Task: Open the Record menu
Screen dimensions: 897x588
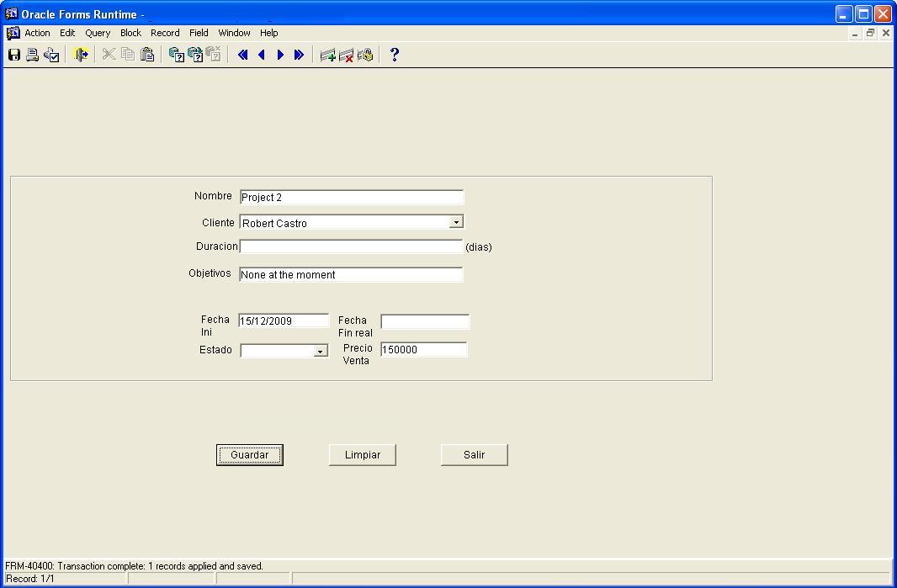Action: pyautogui.click(x=165, y=33)
